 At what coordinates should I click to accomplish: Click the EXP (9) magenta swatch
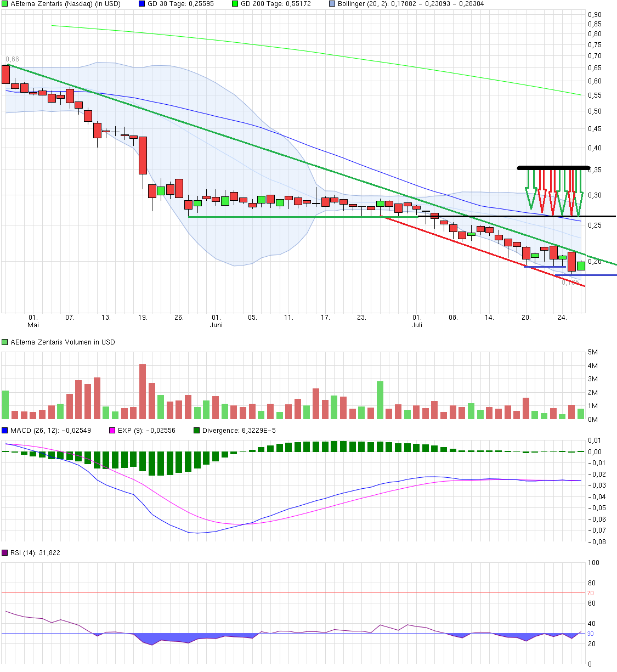tap(112, 431)
